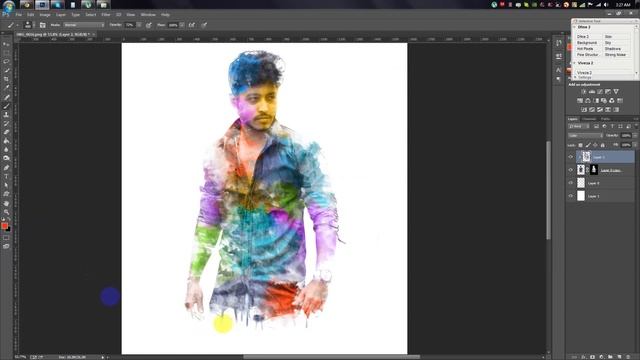This screenshot has width=640, height=360.
Task: Select the Lasso tool
Action: [6, 62]
